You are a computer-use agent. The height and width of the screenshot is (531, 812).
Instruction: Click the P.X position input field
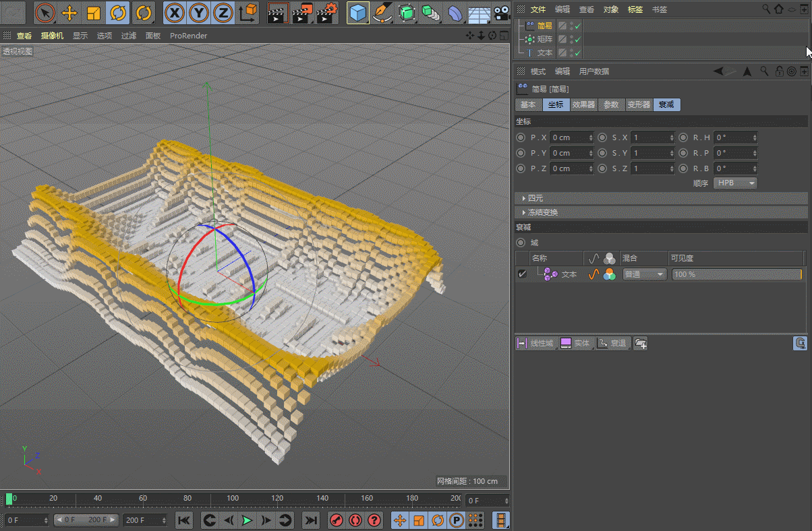point(571,137)
